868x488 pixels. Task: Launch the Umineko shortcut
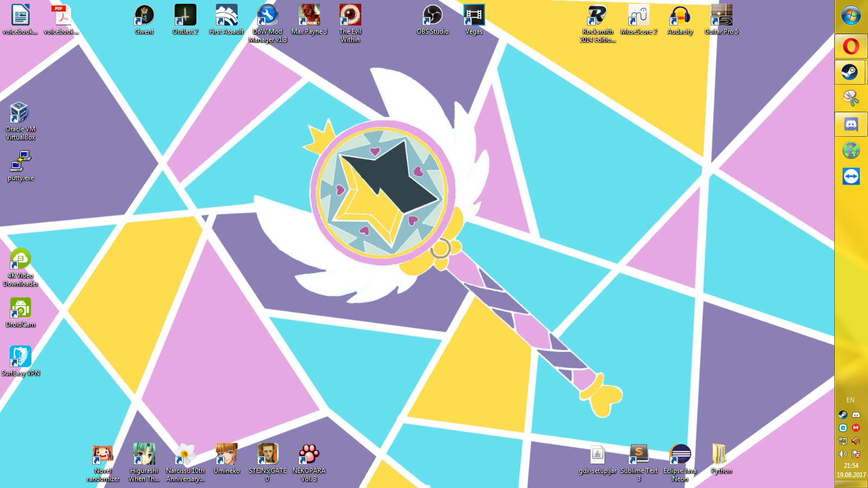227,459
